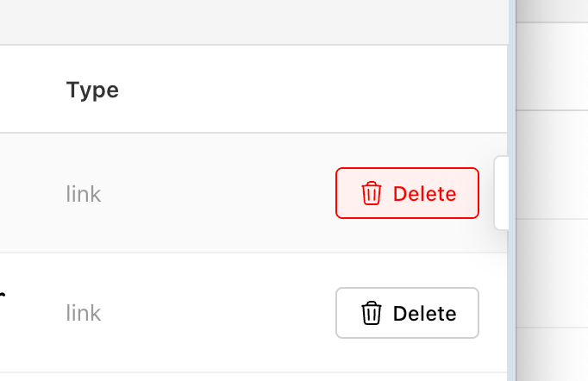Click the Type column header
588x381 pixels.
(x=92, y=90)
